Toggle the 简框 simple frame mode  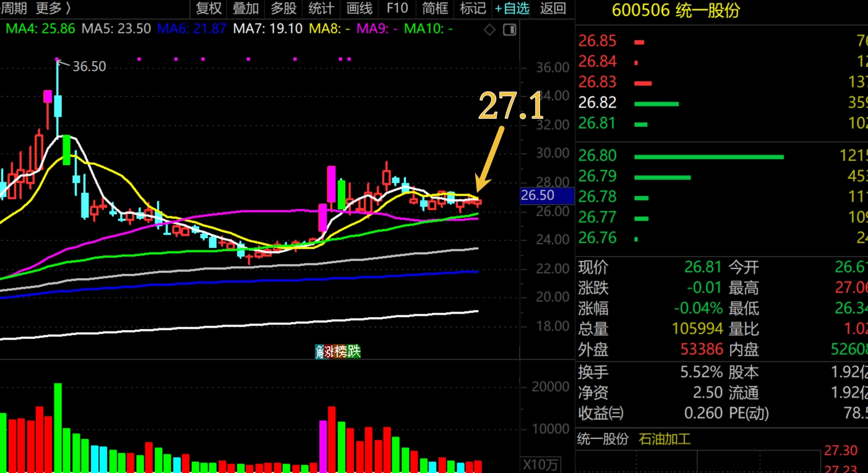click(x=435, y=9)
